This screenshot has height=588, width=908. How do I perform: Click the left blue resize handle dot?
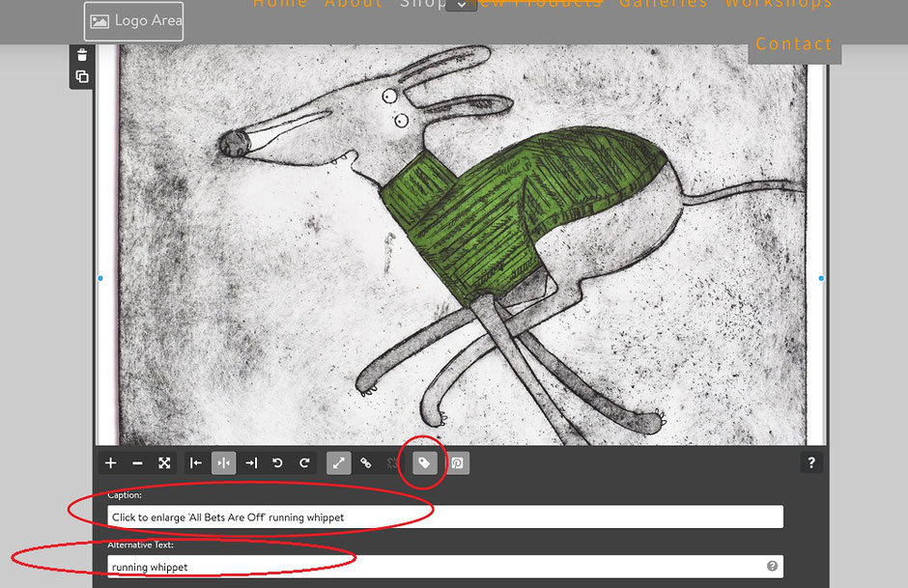click(100, 278)
